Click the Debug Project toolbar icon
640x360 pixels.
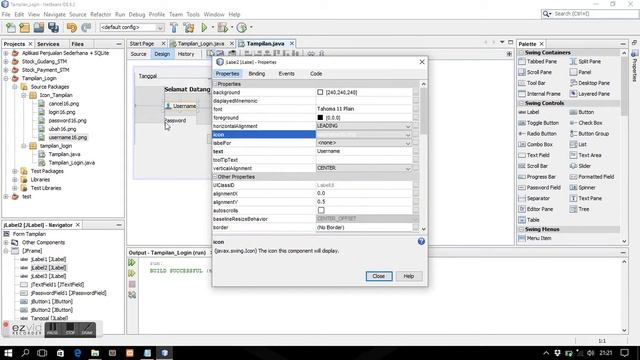pos(222,27)
